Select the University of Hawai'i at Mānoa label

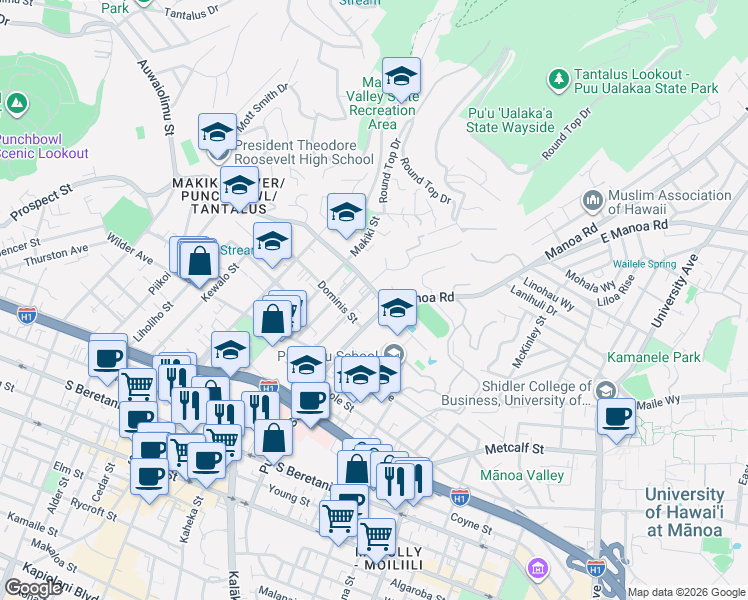tap(685, 512)
